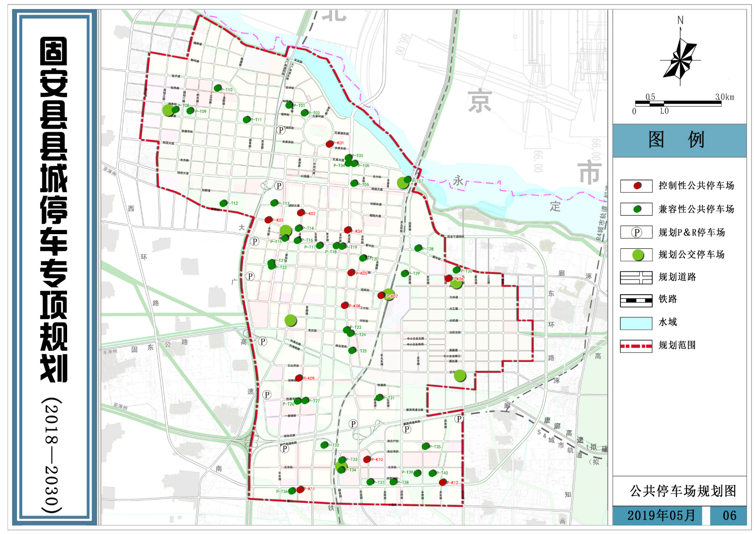Click the red P-K01 parking marker
The image size is (756, 534).
point(329,144)
